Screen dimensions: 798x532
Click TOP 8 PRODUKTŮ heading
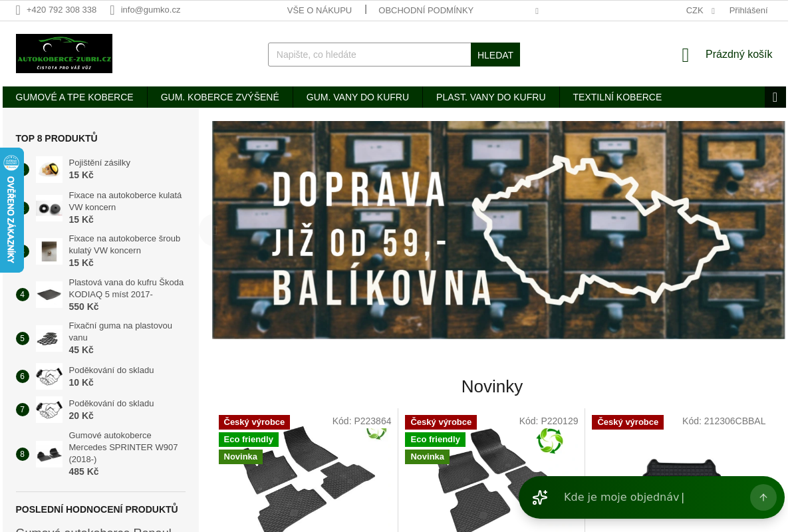[57, 138]
